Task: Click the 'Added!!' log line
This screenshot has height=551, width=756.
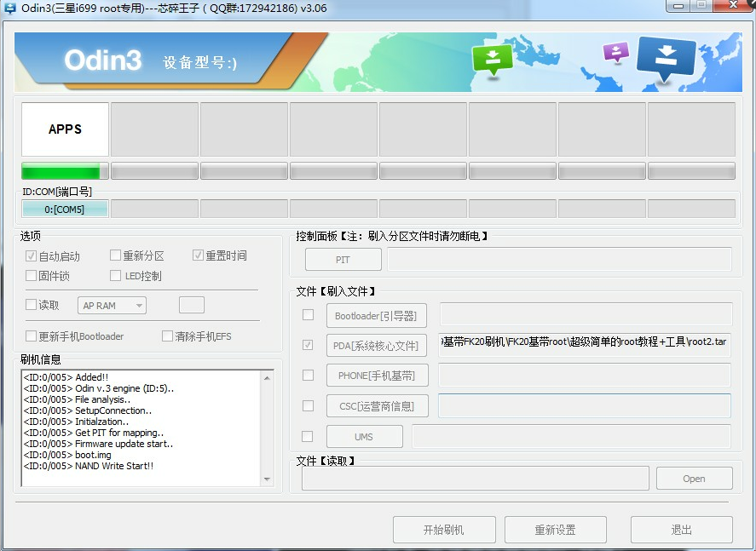Action: 66,377
